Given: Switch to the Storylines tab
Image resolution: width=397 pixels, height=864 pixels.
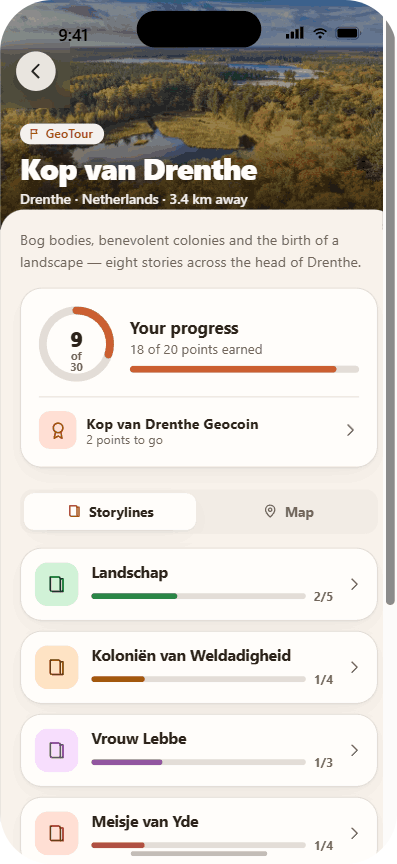Looking at the screenshot, I should (110, 512).
